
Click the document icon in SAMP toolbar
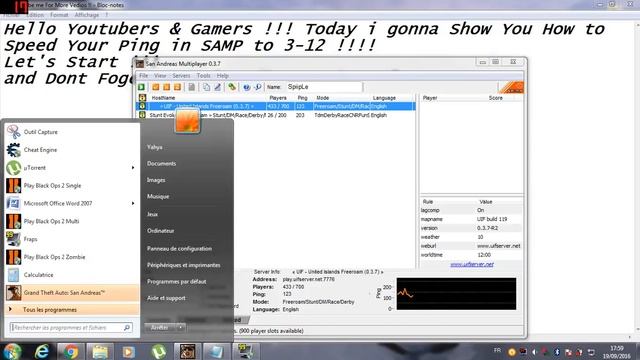(191, 87)
